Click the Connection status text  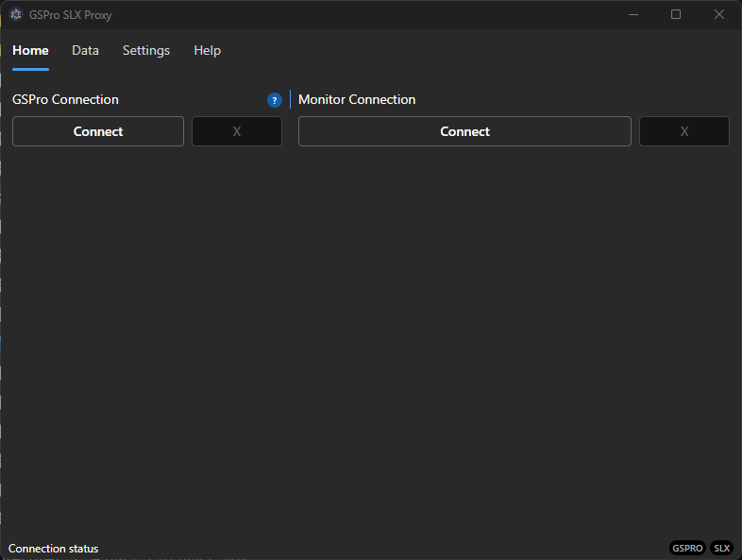click(x=54, y=548)
